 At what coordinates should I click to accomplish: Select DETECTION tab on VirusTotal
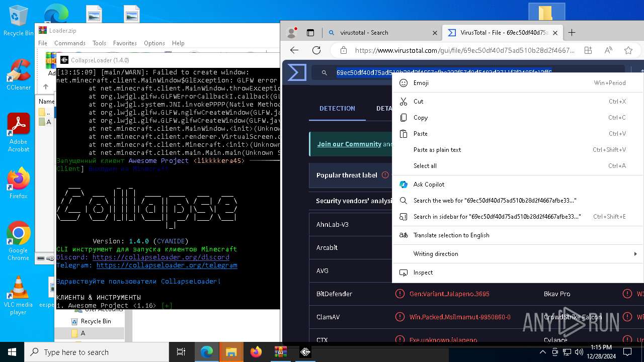337,108
